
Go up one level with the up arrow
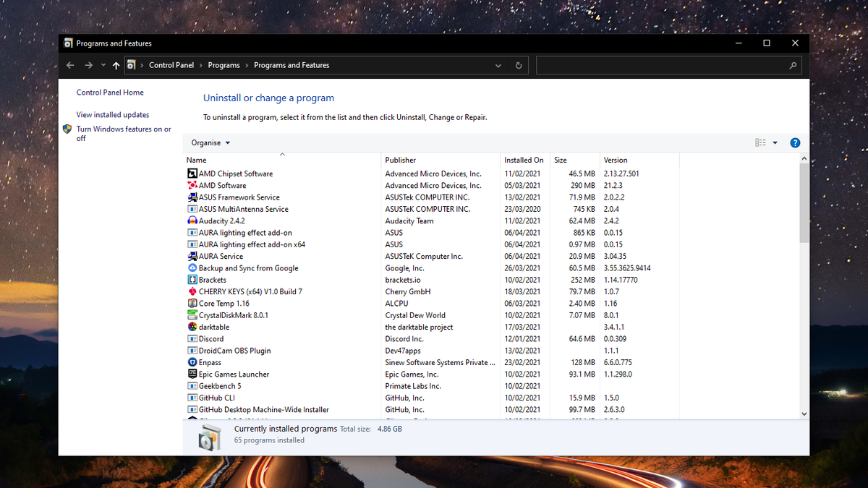116,65
